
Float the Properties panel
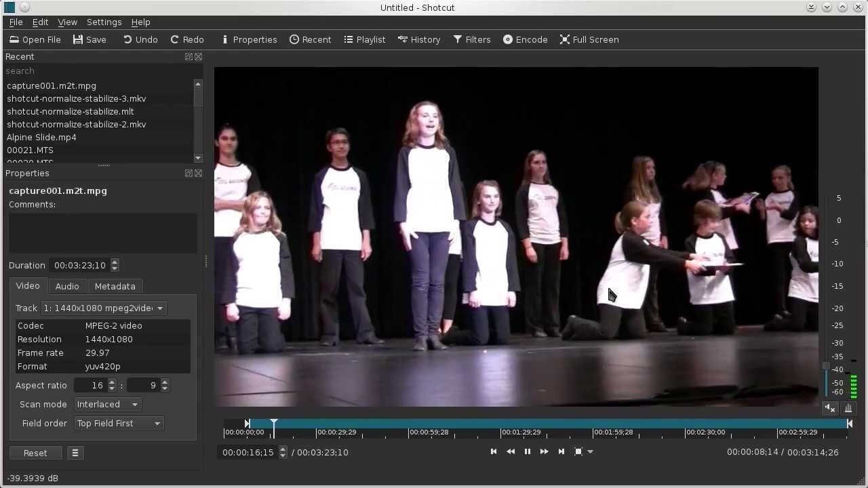click(189, 174)
